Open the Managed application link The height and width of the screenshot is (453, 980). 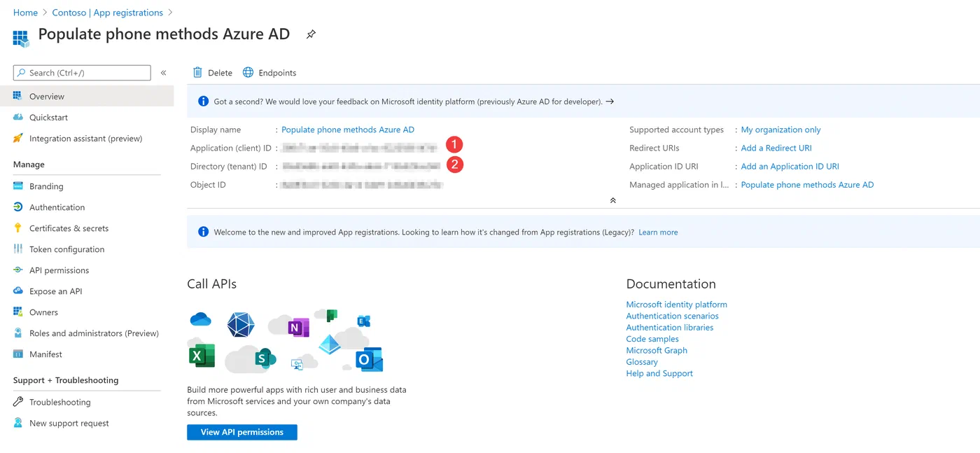(808, 185)
